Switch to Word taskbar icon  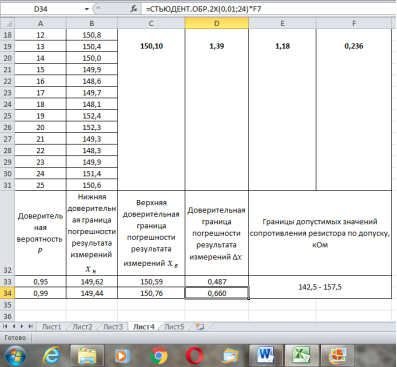(x=266, y=355)
